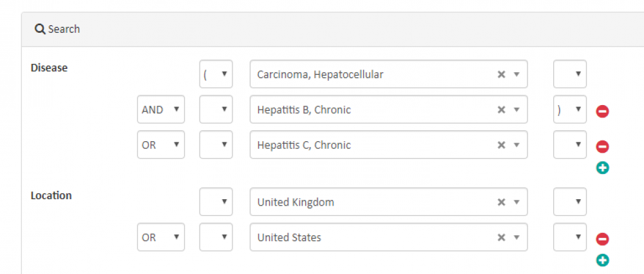Open the OR operator for United States
Screen dimensions: 644x274
coord(160,237)
